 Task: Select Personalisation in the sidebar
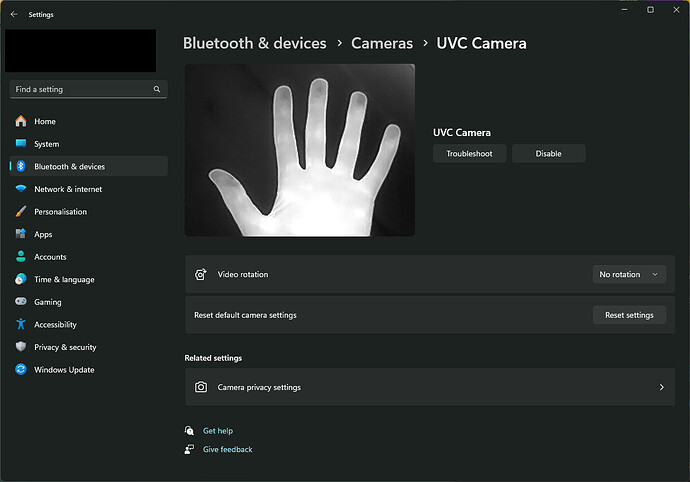coord(88,211)
